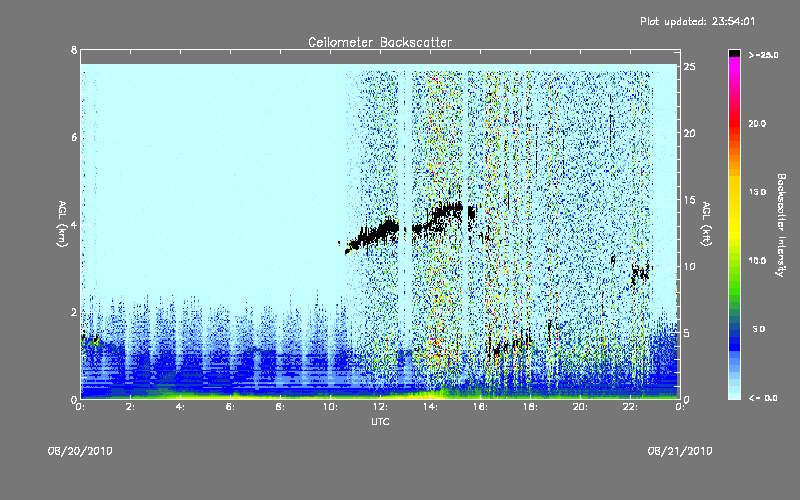Click the '15.0' colorbar label
This screenshot has width=800, height=500.
click(757, 192)
